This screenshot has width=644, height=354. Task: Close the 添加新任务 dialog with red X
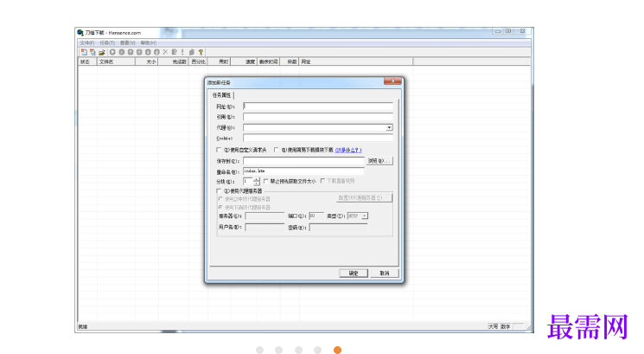tap(392, 81)
